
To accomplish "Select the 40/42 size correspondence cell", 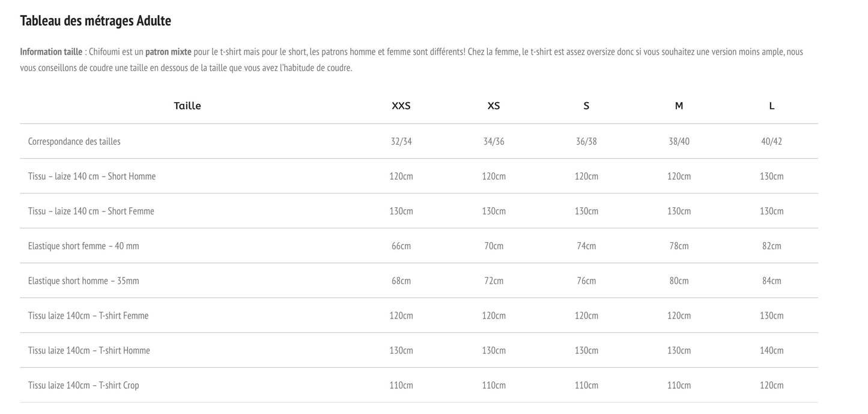I will click(x=771, y=142).
